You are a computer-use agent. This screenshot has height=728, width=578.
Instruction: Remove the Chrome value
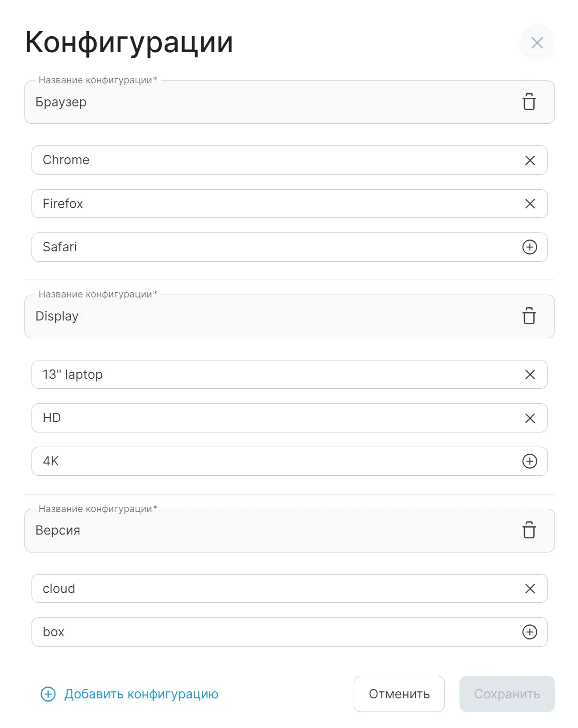point(530,160)
